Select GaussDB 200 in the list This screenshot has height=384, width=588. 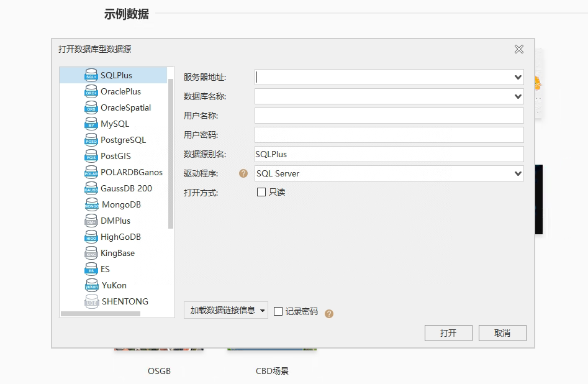(127, 188)
